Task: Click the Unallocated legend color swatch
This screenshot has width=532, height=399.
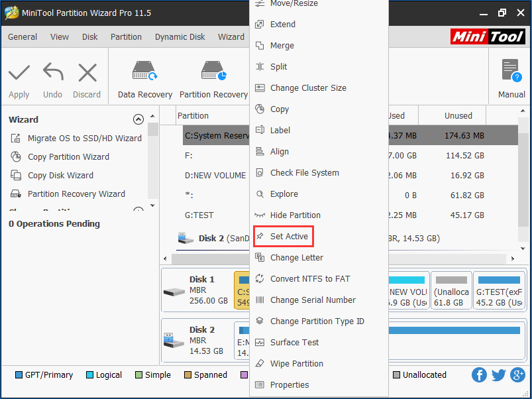Action: [x=396, y=375]
